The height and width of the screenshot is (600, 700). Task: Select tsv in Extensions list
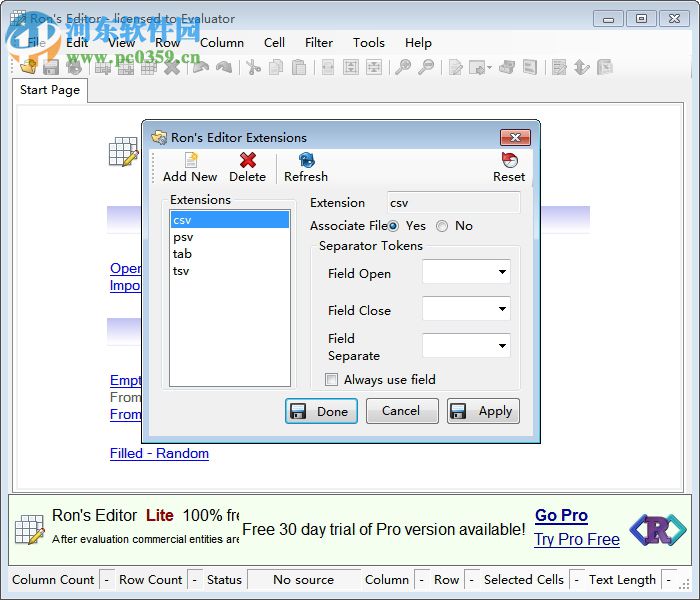click(x=230, y=271)
